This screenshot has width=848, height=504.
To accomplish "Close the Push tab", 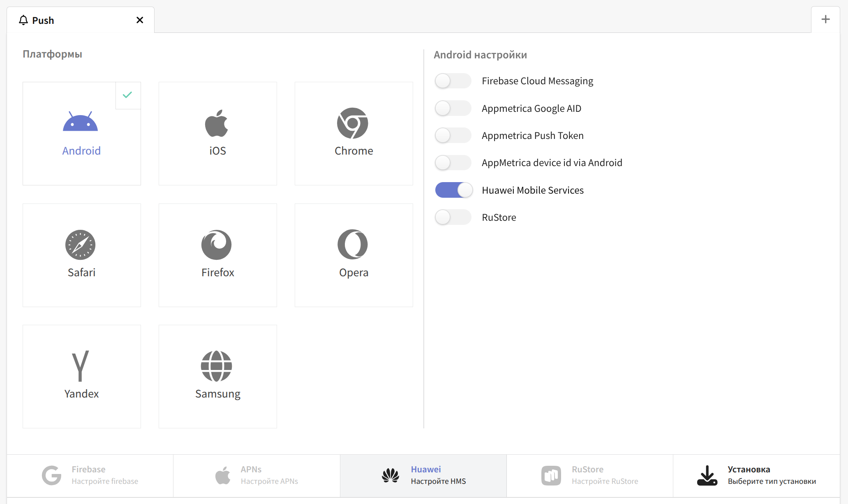I will pyautogui.click(x=140, y=20).
